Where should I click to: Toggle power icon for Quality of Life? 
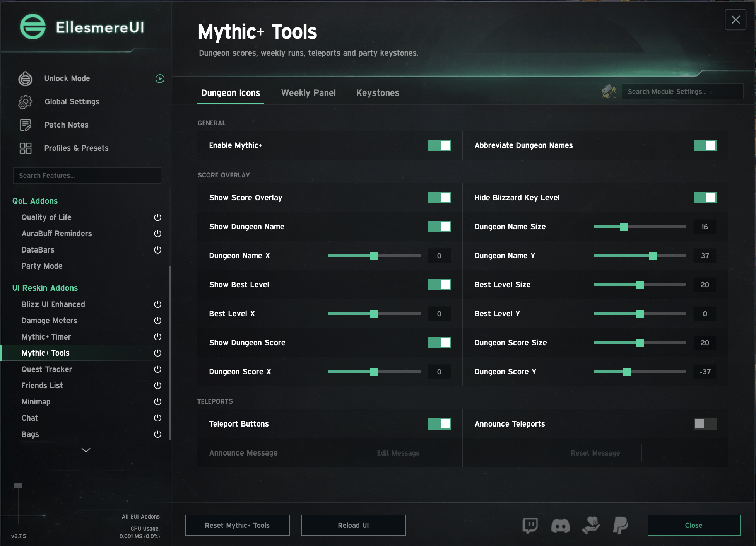pyautogui.click(x=157, y=217)
